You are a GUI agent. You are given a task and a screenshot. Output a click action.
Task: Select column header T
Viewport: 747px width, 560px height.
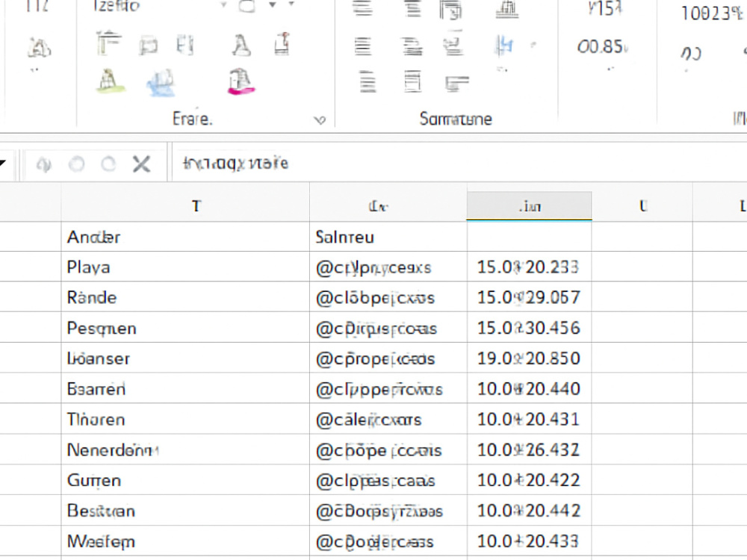(185, 206)
